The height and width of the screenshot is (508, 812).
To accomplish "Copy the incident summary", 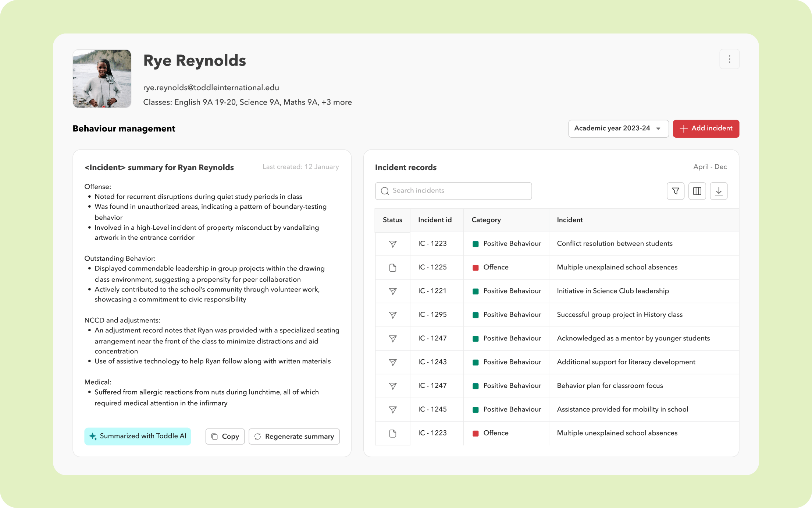I will tap(225, 436).
